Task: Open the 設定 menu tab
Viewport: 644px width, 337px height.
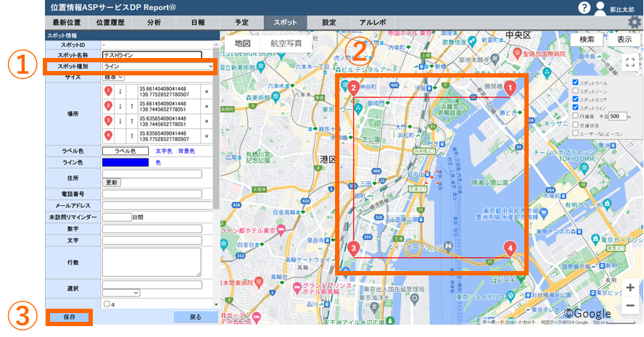Action: click(x=329, y=22)
